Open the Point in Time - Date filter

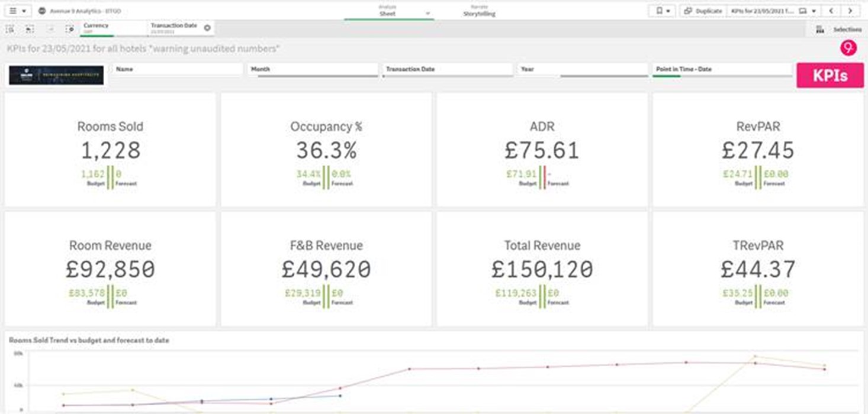pyautogui.click(x=722, y=70)
